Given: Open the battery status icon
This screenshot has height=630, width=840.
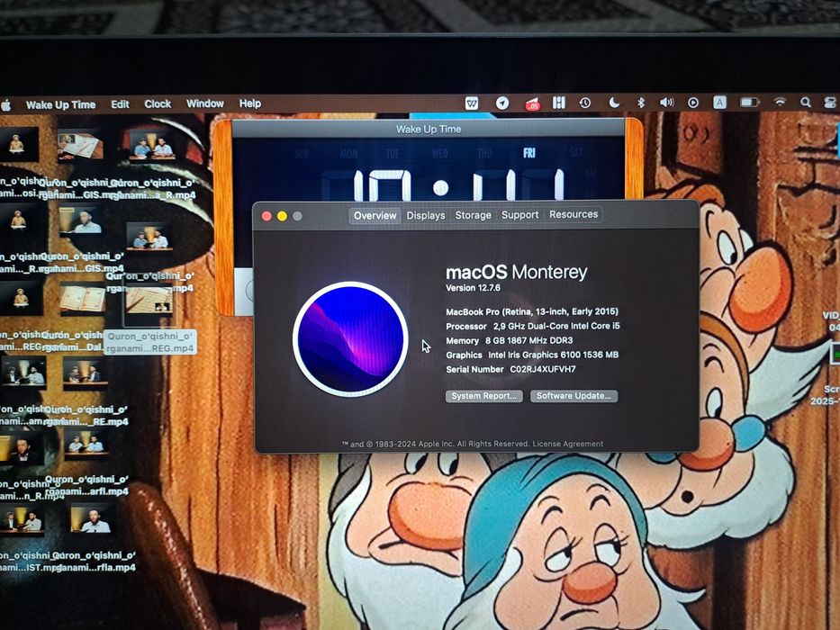Looking at the screenshot, I should [749, 102].
